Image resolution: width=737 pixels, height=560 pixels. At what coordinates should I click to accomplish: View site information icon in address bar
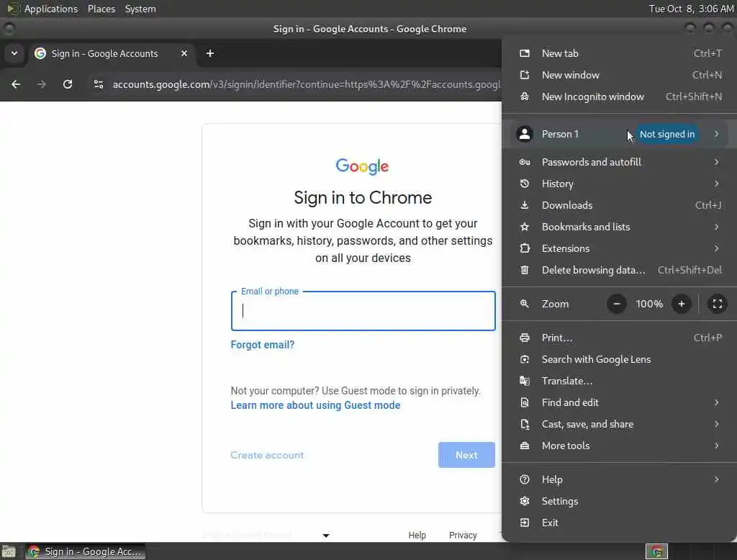point(98,84)
